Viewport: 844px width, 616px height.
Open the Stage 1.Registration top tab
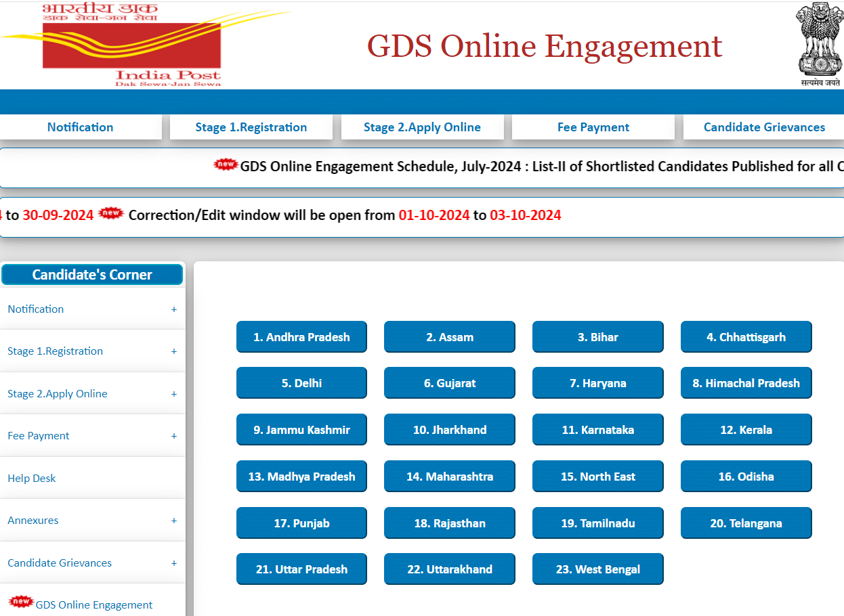pyautogui.click(x=251, y=127)
